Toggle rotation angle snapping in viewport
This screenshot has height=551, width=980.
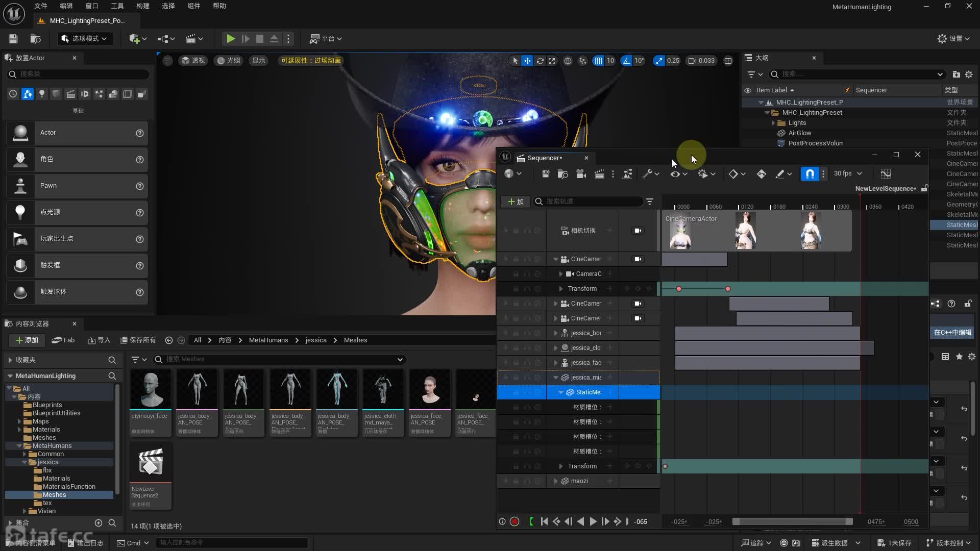[x=626, y=61]
